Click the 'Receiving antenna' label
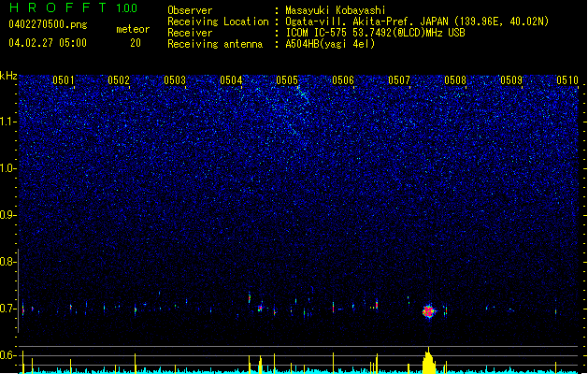The height and width of the screenshot is (374, 588). [x=215, y=44]
